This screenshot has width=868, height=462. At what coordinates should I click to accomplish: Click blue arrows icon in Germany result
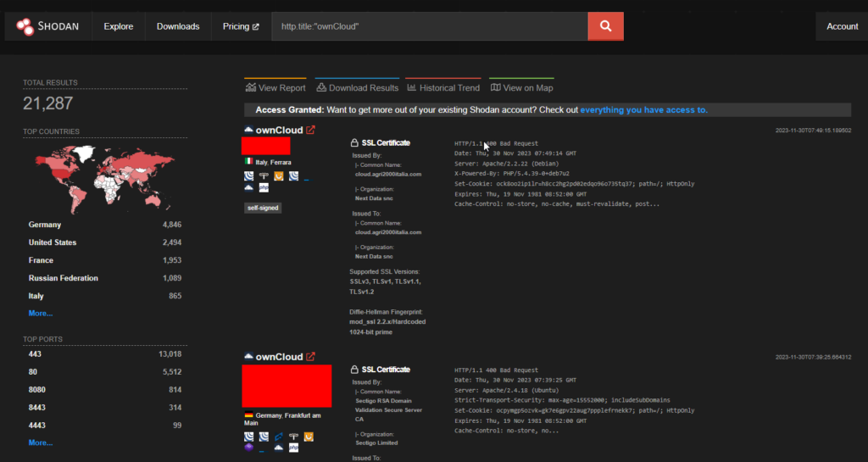pos(279,437)
